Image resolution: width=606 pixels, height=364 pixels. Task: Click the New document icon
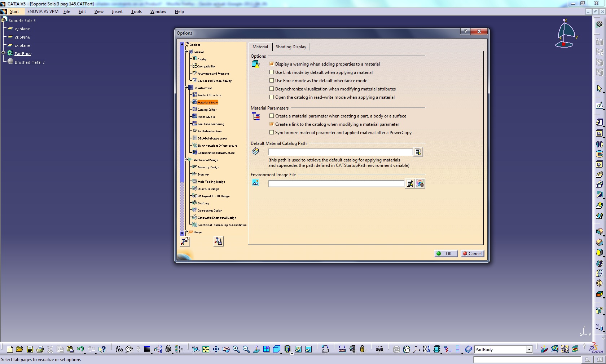[x=10, y=349]
